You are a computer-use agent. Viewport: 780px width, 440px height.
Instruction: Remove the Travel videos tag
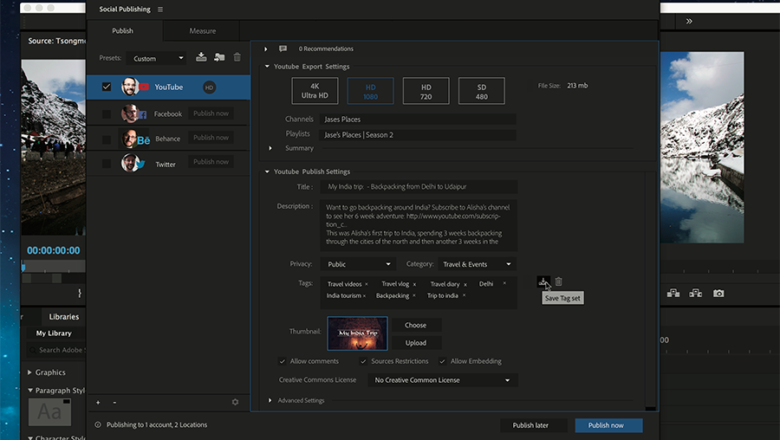(x=367, y=284)
